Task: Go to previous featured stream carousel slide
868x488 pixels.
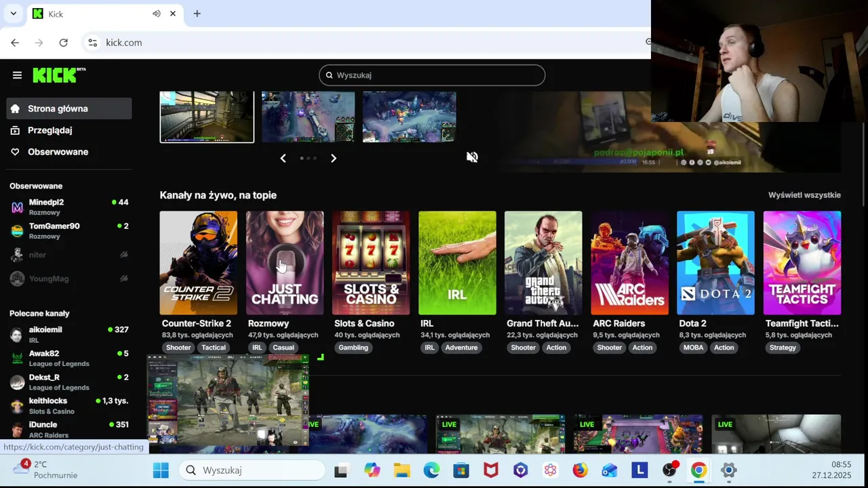Action: 283,158
